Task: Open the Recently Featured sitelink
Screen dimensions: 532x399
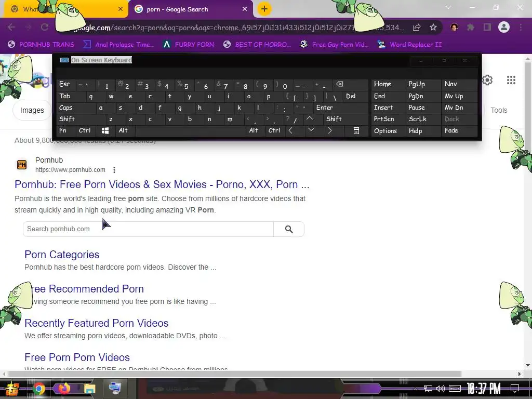Action: (x=96, y=323)
